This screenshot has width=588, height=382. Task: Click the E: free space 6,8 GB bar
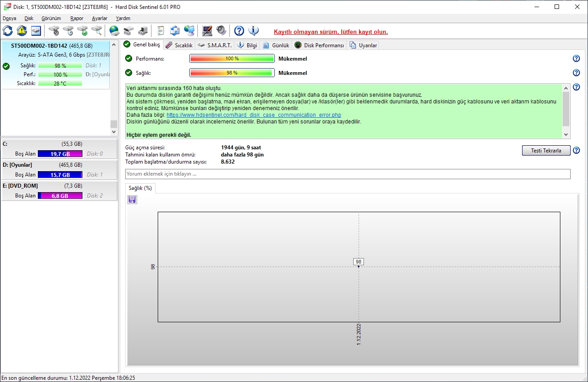pyautogui.click(x=60, y=196)
